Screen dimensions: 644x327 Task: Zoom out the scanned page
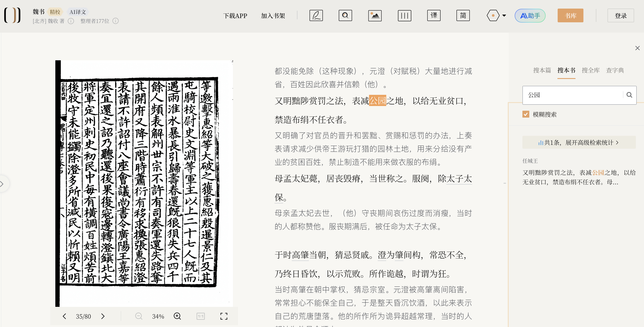click(139, 316)
